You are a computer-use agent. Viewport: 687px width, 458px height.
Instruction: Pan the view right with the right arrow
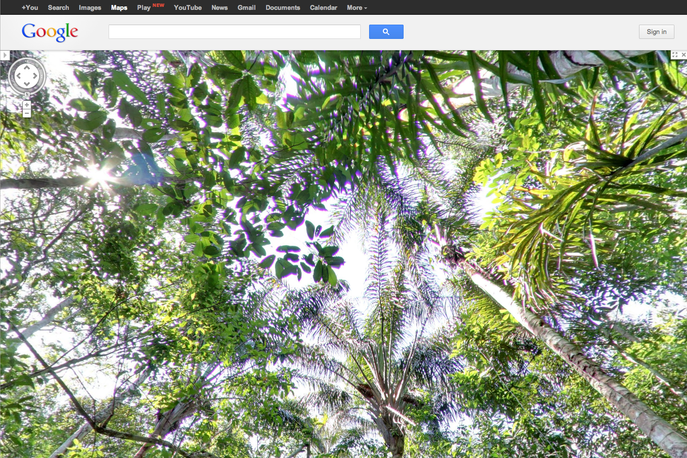pos(37,76)
